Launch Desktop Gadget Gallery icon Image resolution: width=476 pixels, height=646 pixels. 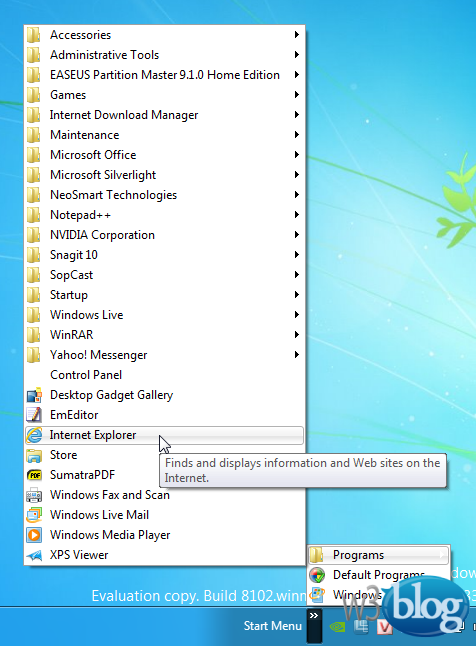[x=34, y=395]
